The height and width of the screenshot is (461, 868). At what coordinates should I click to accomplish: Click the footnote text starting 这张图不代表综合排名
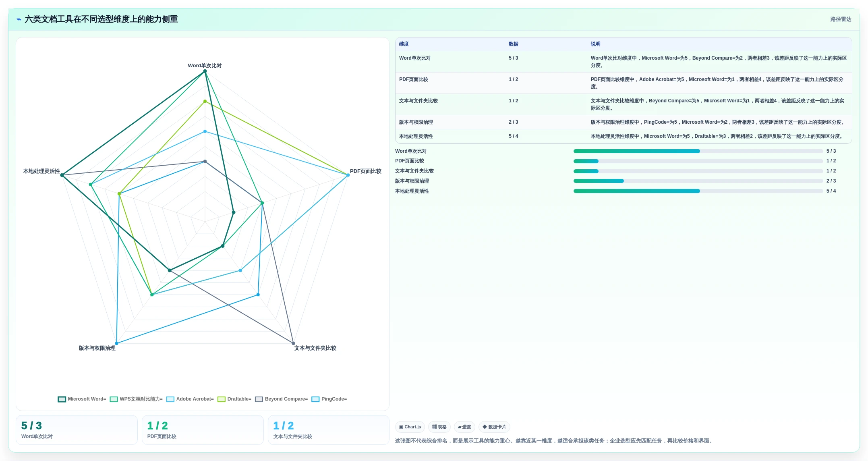click(555, 441)
